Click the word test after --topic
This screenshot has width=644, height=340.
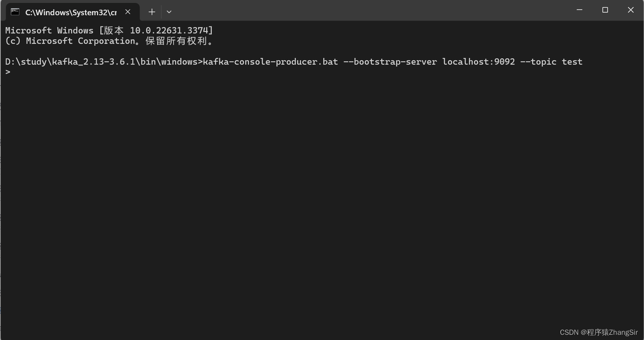(572, 62)
